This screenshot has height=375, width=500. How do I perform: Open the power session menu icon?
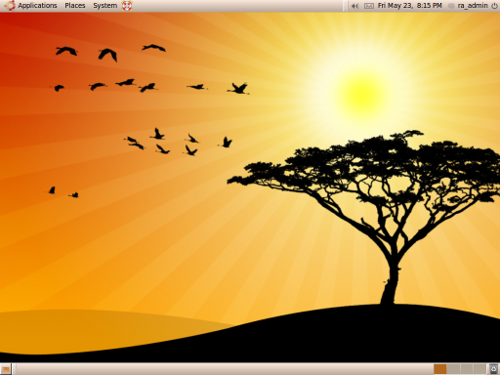pyautogui.click(x=494, y=6)
